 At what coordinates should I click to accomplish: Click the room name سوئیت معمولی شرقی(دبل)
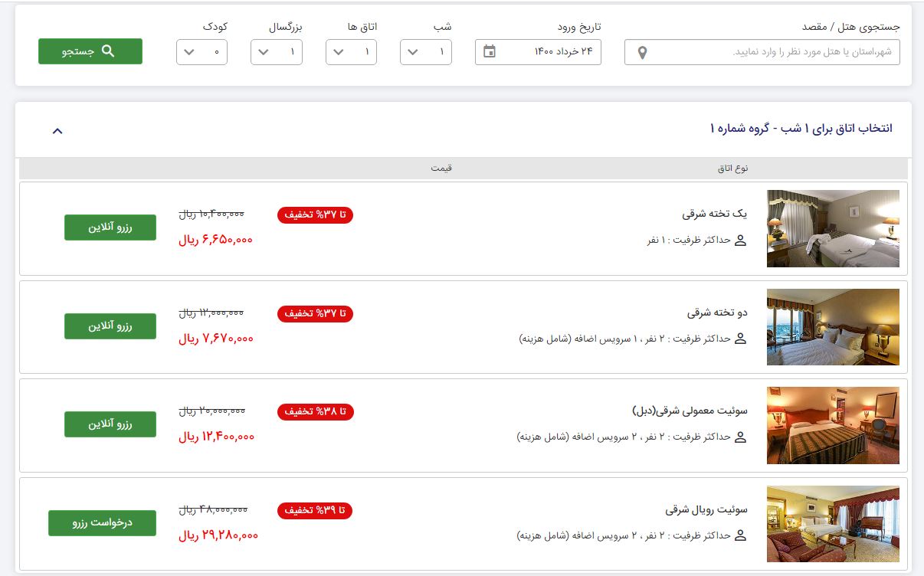click(690, 411)
